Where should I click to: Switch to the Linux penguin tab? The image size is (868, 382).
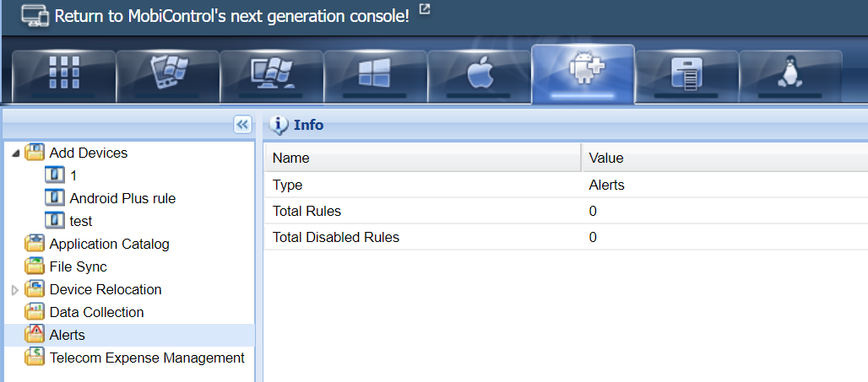[790, 75]
